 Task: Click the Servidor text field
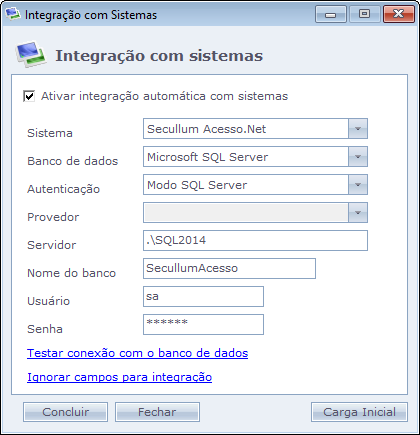pyautogui.click(x=255, y=240)
